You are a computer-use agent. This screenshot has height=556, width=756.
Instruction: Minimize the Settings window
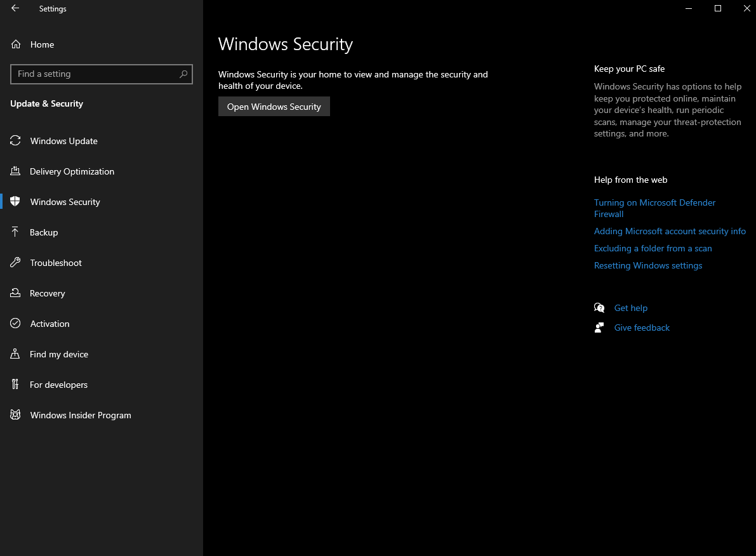pyautogui.click(x=689, y=8)
